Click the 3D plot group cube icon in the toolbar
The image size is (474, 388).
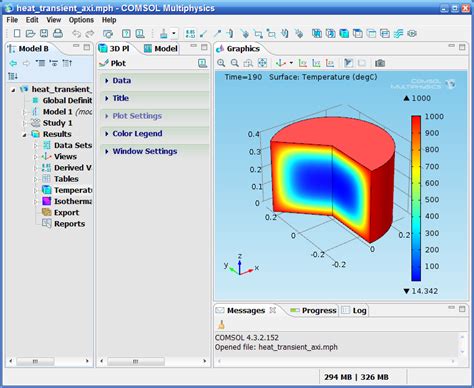click(x=344, y=33)
